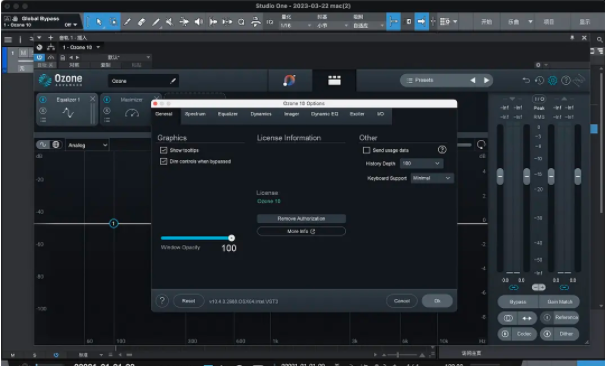Go to previous Ozone preset arrow

473,80
